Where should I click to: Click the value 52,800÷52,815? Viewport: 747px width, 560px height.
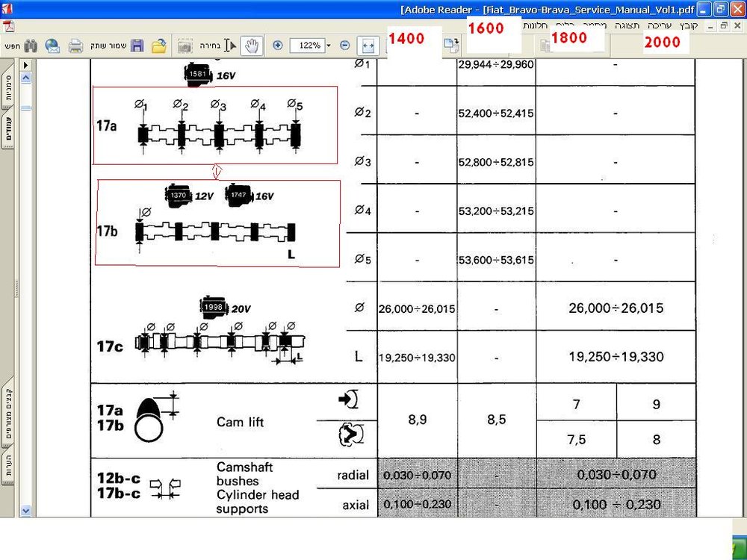pyautogui.click(x=496, y=162)
